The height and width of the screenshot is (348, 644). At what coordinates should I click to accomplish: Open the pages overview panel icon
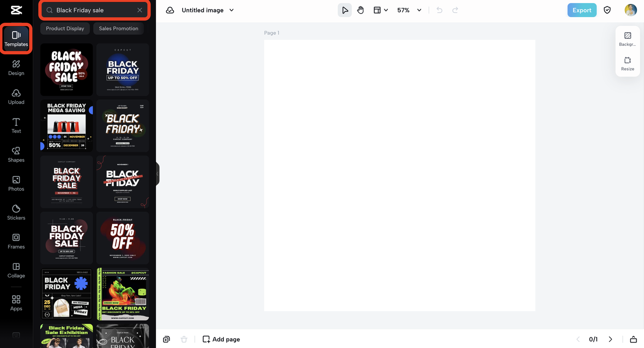(633, 339)
